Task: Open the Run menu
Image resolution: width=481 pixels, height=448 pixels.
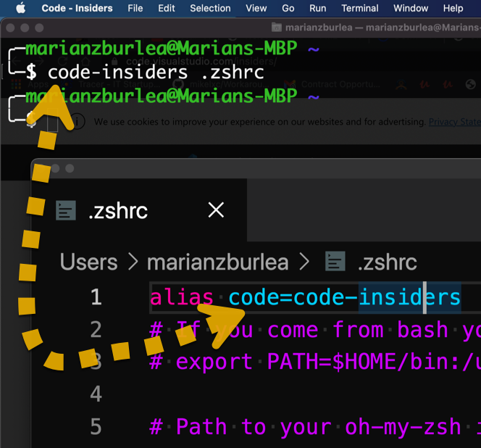Action: [x=318, y=8]
